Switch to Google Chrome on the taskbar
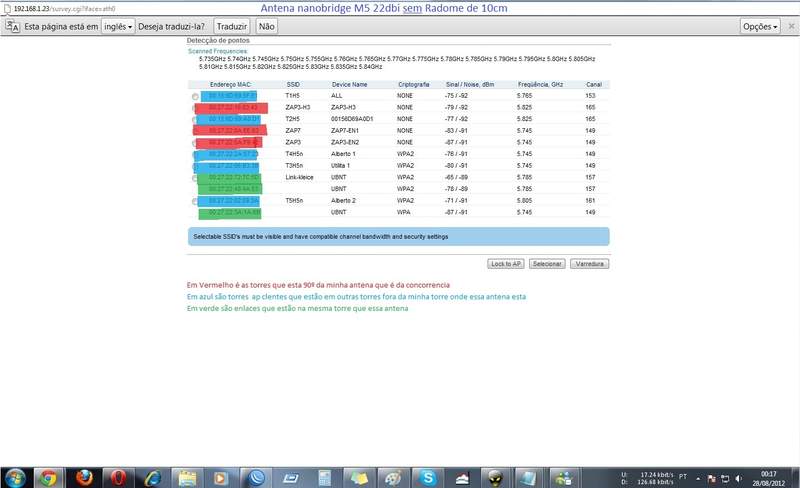 (49, 478)
